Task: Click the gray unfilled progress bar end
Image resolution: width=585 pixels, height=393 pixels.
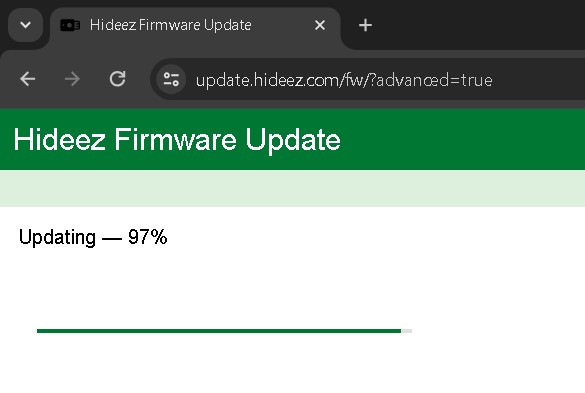Action: pyautogui.click(x=407, y=331)
